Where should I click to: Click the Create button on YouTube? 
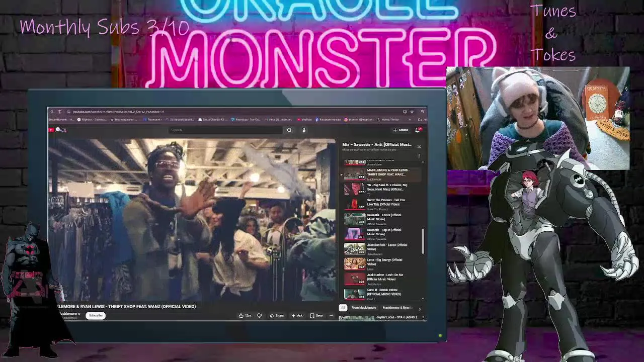coord(400,130)
